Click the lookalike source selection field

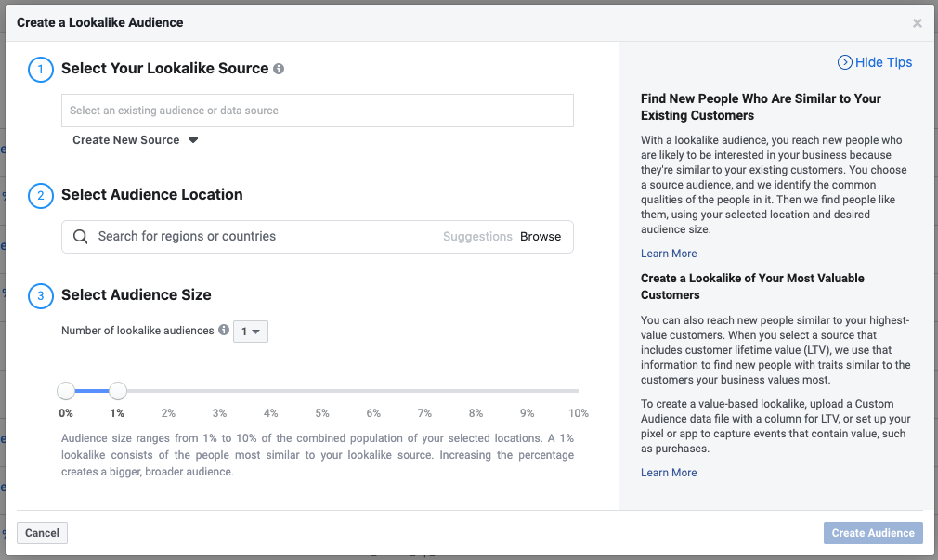point(317,111)
